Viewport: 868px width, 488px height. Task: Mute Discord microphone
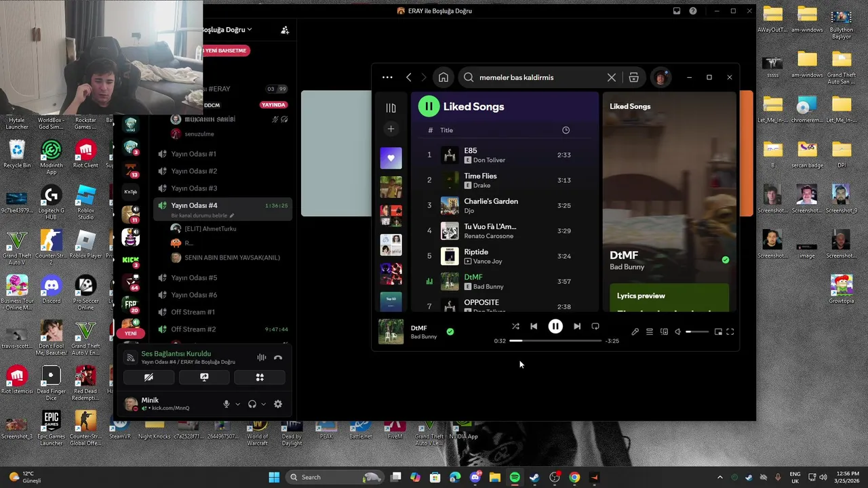coord(226,404)
